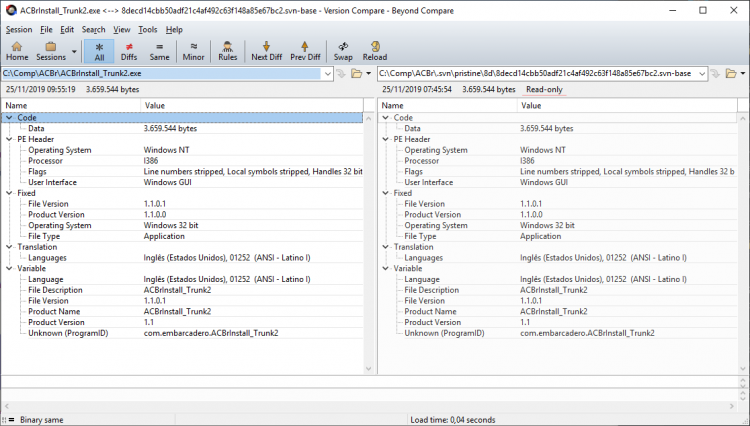This screenshot has width=750, height=426.
Task: Open the Session menu
Action: tap(19, 30)
